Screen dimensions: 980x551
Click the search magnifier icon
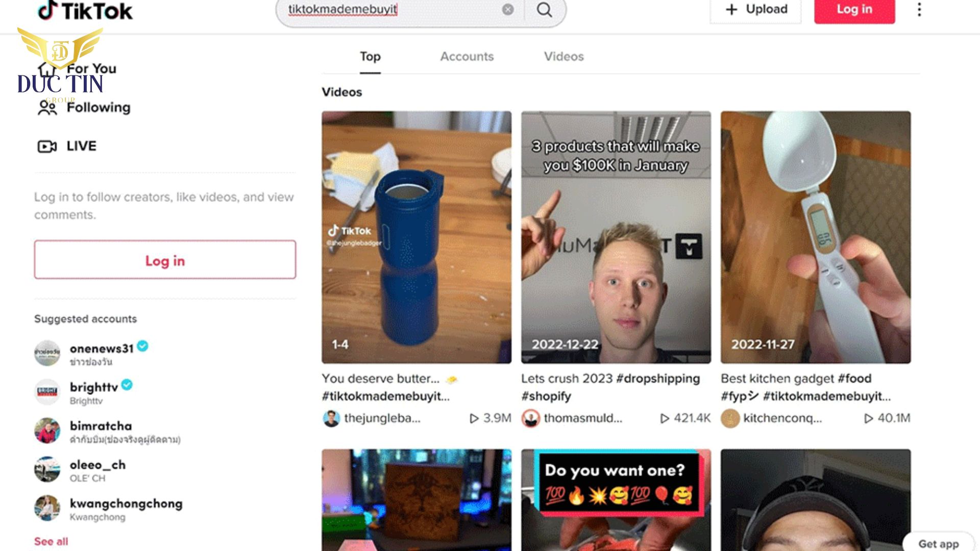coord(545,9)
